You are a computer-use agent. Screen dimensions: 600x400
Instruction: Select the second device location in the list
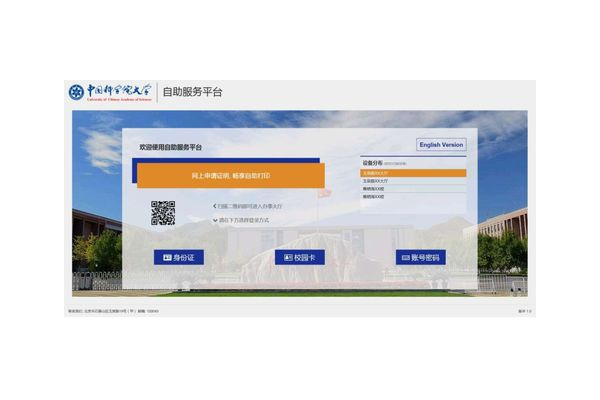(x=413, y=180)
